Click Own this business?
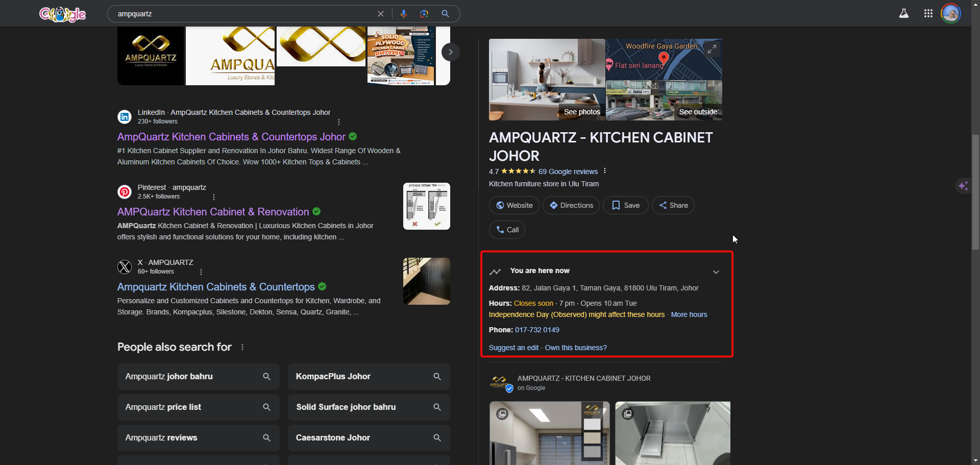 576,348
